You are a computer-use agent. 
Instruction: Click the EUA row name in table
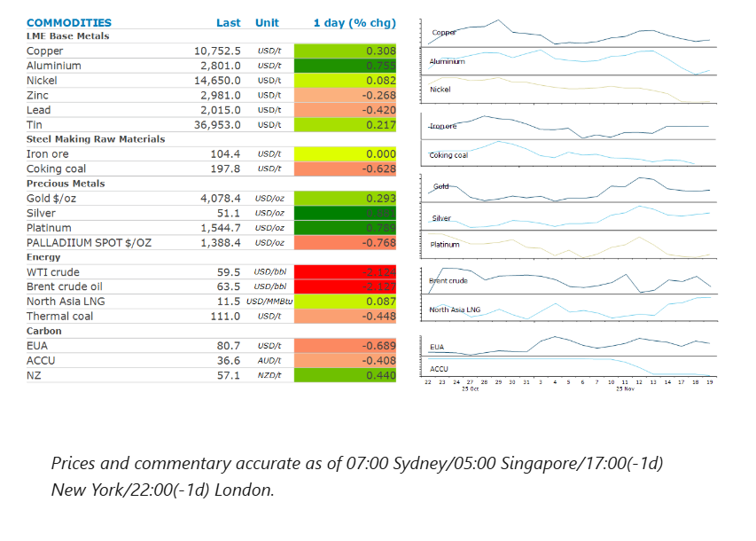point(37,346)
